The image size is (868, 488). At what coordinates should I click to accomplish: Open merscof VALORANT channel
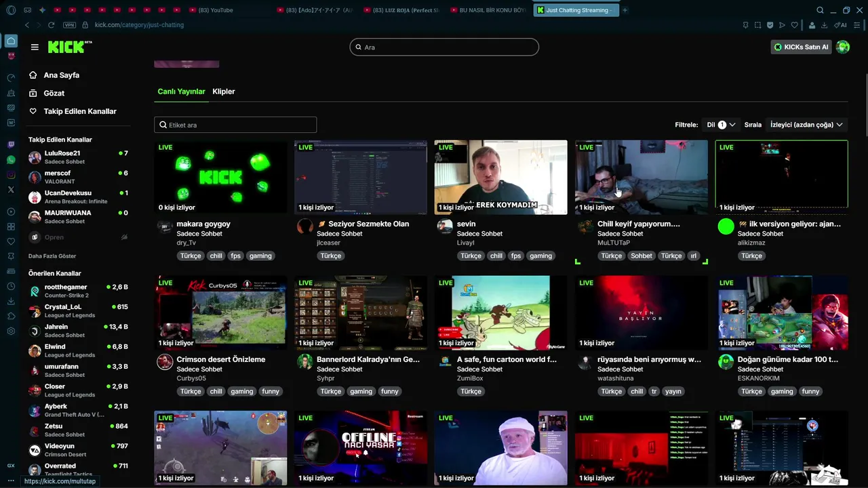78,177
